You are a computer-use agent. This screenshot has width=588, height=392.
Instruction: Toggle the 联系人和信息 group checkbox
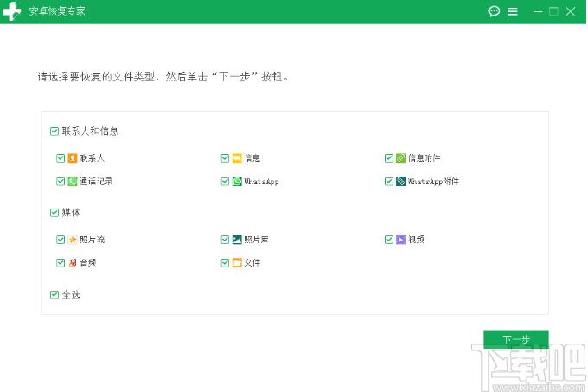click(x=54, y=131)
